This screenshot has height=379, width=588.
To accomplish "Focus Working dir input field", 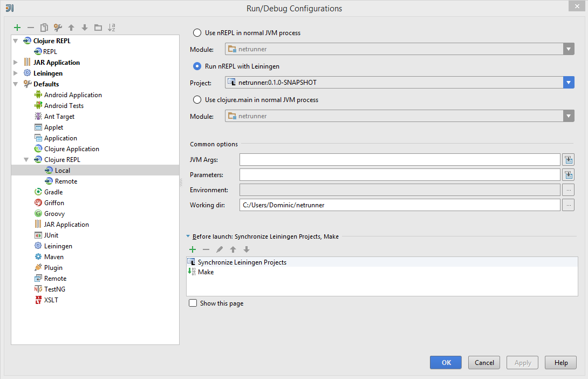I will pyautogui.click(x=400, y=205).
